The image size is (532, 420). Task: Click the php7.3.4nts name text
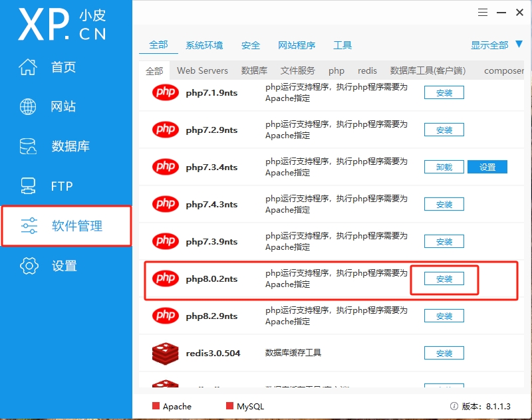211,167
